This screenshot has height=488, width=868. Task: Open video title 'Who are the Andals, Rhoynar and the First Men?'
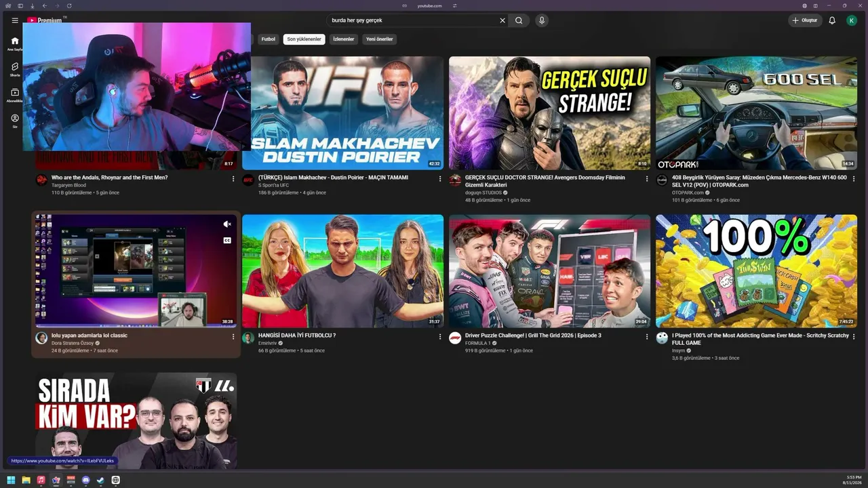(109, 178)
